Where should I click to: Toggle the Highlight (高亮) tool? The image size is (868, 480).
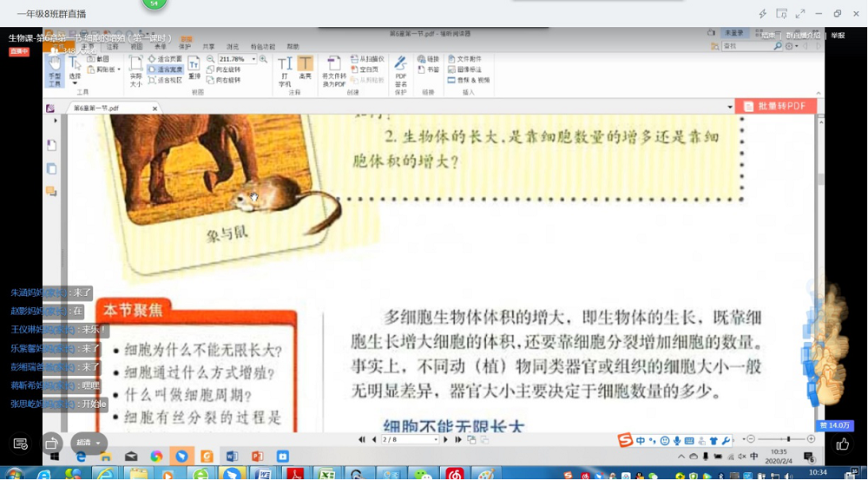(x=305, y=67)
